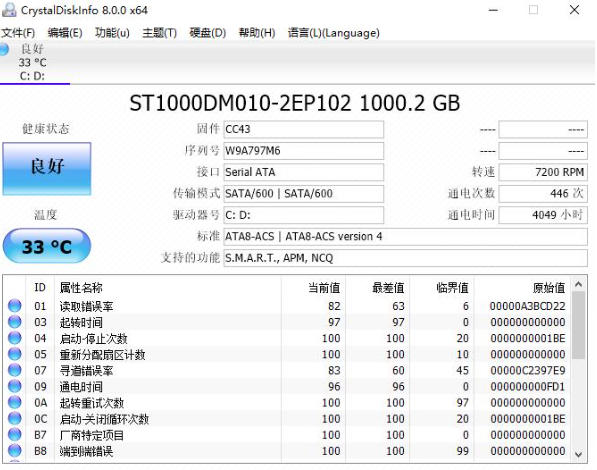
Task: Click the serial number field W9A797M6
Action: pos(303,151)
